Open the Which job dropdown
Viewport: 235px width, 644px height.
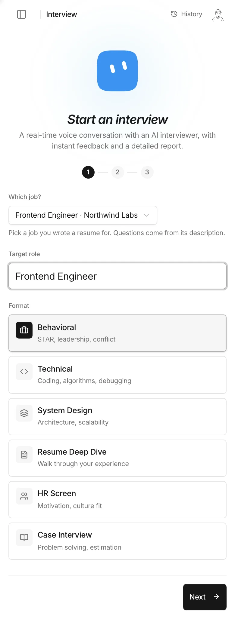[x=83, y=215]
